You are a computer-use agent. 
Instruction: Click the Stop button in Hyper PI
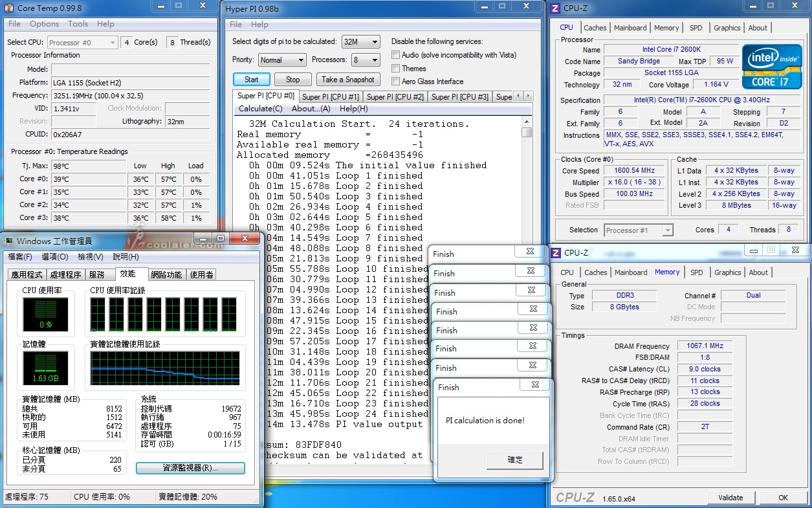tap(293, 80)
